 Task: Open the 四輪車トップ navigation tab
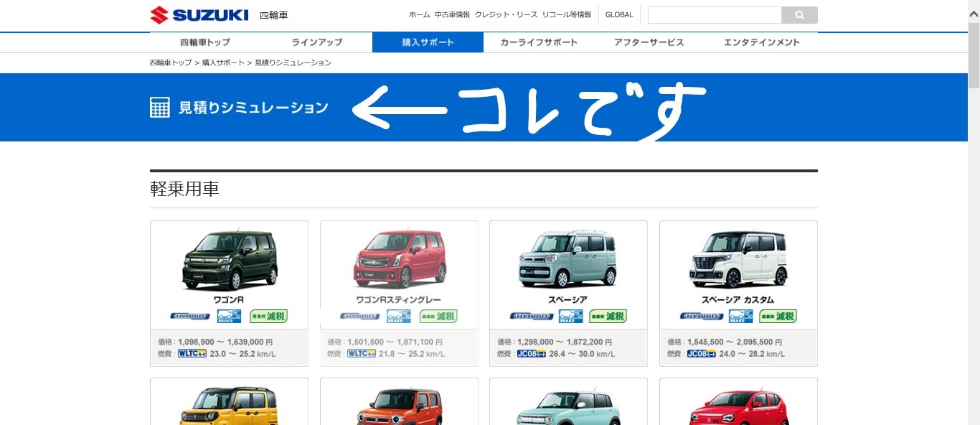[x=205, y=42]
